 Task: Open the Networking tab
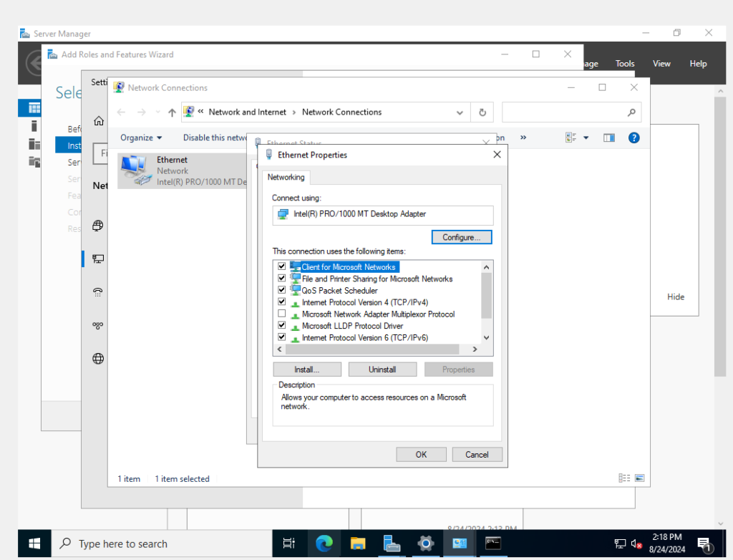286,178
